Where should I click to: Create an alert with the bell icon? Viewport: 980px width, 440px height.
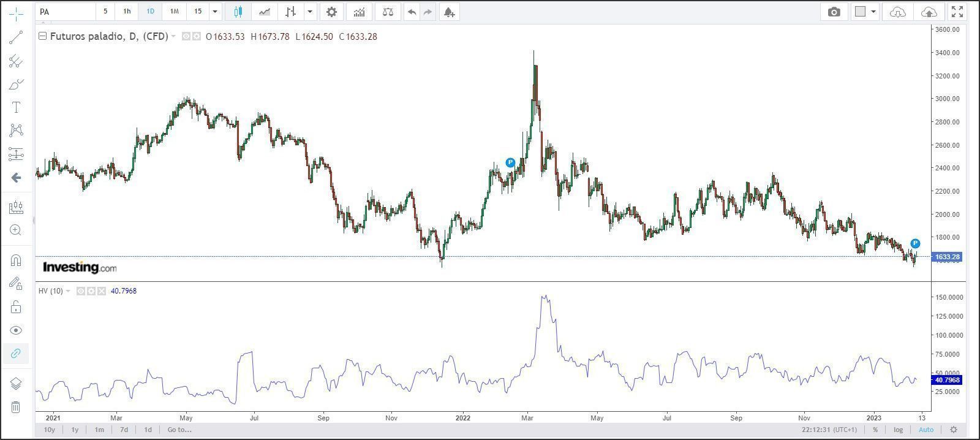pos(449,12)
